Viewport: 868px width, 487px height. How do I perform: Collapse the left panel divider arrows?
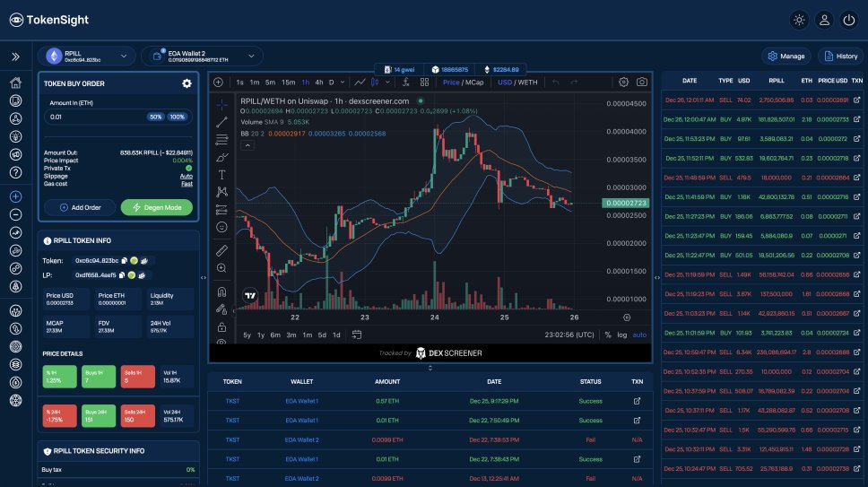click(x=204, y=278)
